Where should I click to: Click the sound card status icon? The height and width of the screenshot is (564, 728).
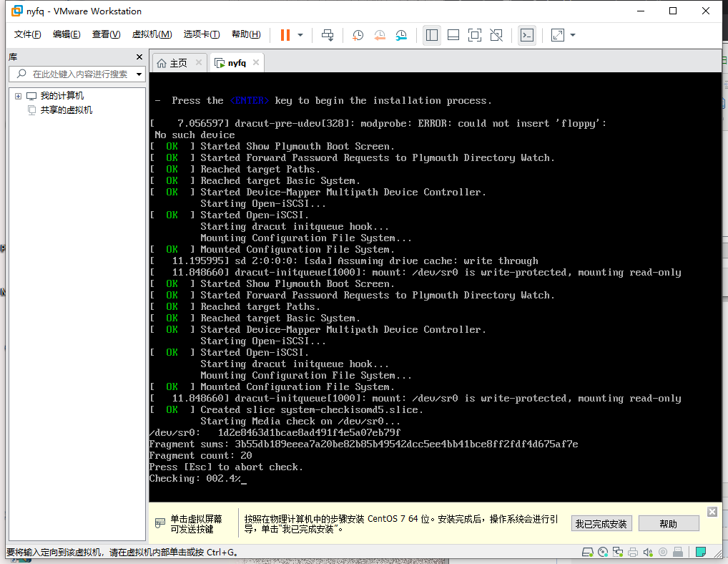click(x=648, y=552)
